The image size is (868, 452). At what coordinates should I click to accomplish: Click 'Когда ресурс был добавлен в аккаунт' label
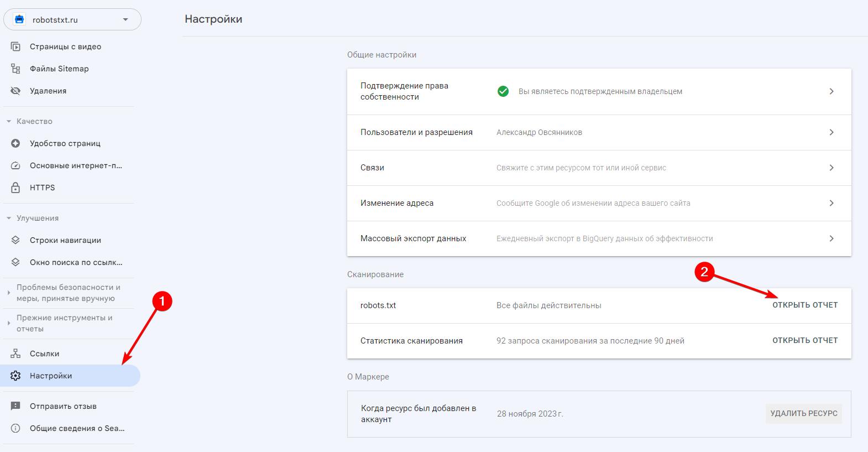point(419,414)
